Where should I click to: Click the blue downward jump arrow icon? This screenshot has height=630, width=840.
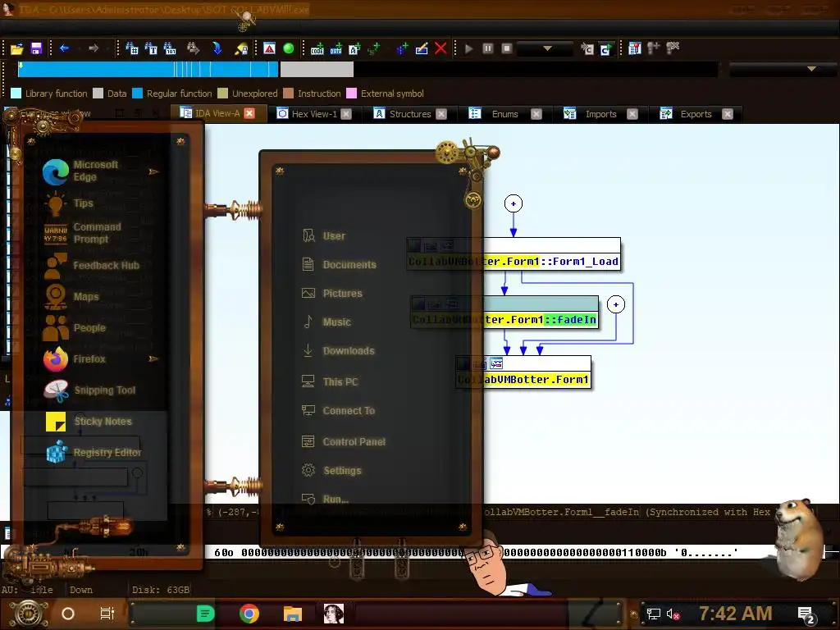[217, 48]
